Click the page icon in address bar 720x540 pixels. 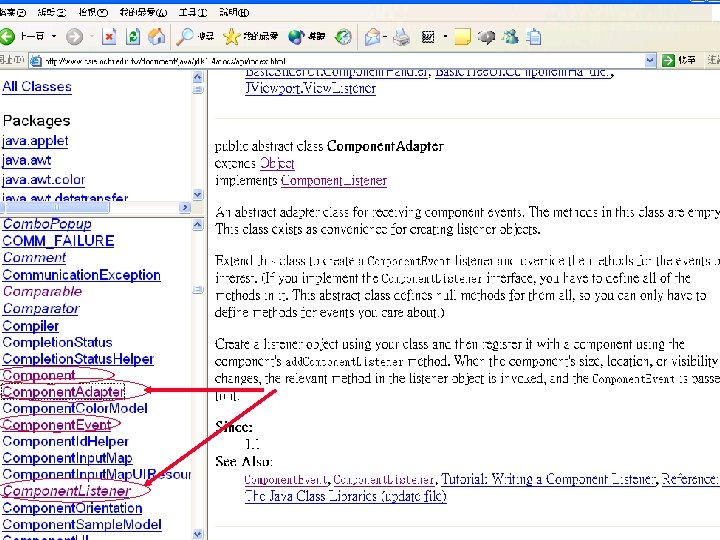tap(36, 61)
